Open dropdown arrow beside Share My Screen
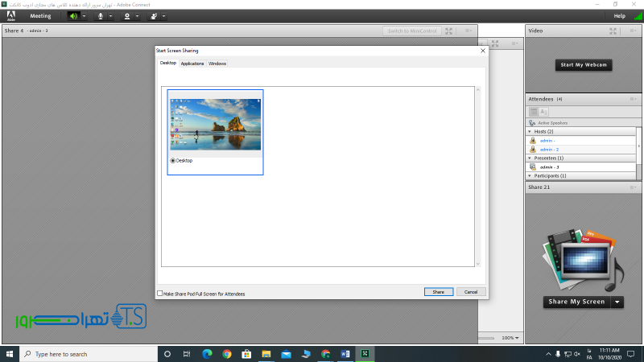This screenshot has height=362, width=644. 617,302
